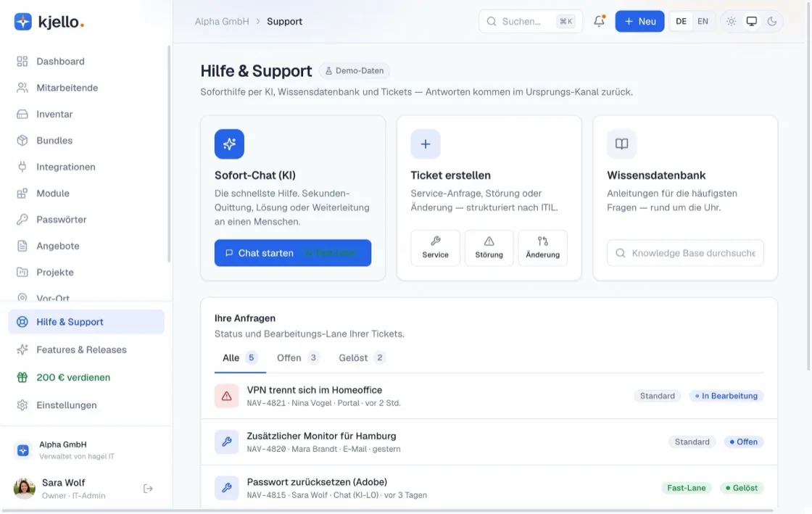Open the Bundles box icon
The image size is (812, 514).
pyautogui.click(x=22, y=140)
